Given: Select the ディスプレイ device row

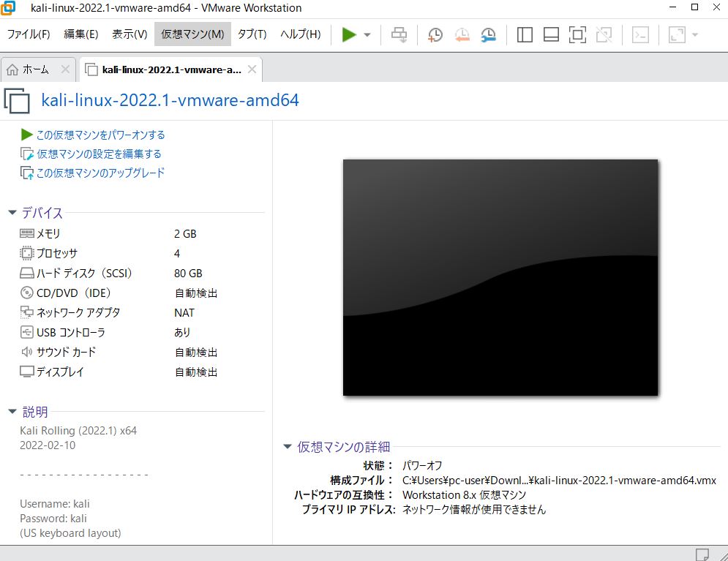Looking at the screenshot, I should (142, 372).
